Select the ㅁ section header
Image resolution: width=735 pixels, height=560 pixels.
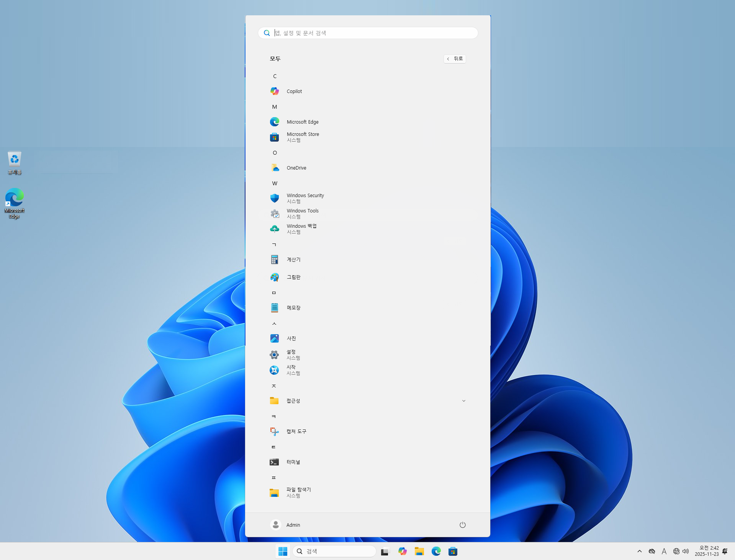coord(274,293)
